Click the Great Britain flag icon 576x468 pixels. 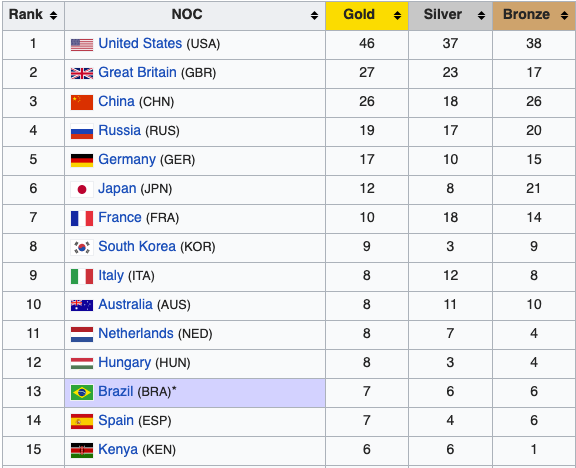click(x=82, y=73)
